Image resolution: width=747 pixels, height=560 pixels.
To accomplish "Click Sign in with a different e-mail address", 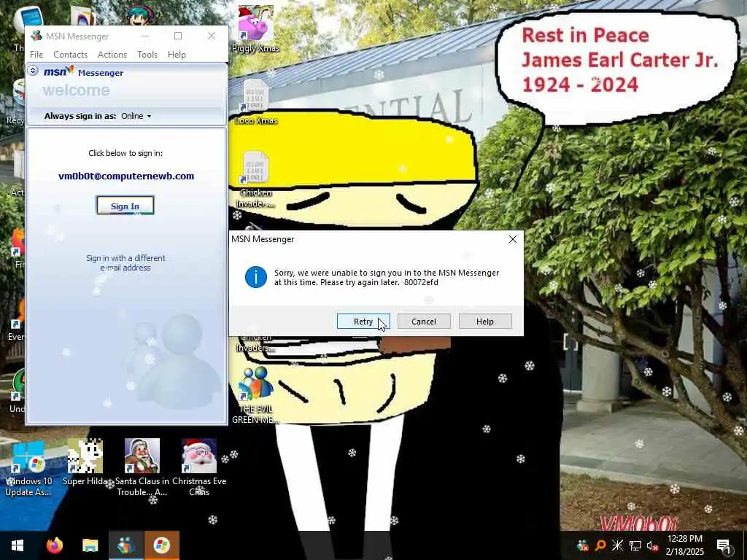I will click(x=125, y=262).
